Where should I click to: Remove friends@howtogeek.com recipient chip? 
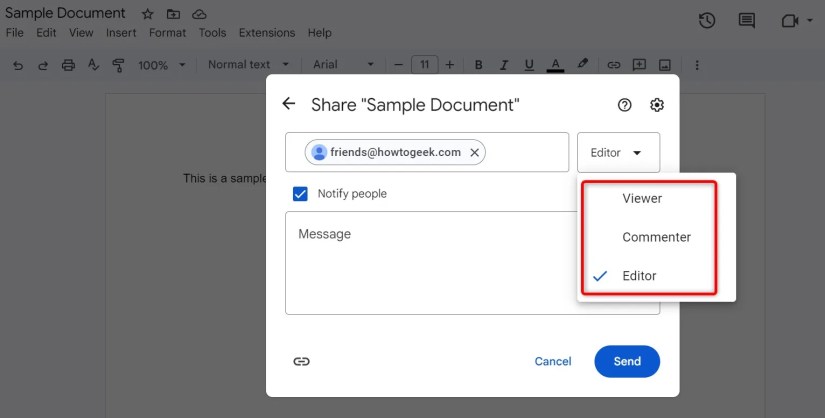[x=475, y=153]
